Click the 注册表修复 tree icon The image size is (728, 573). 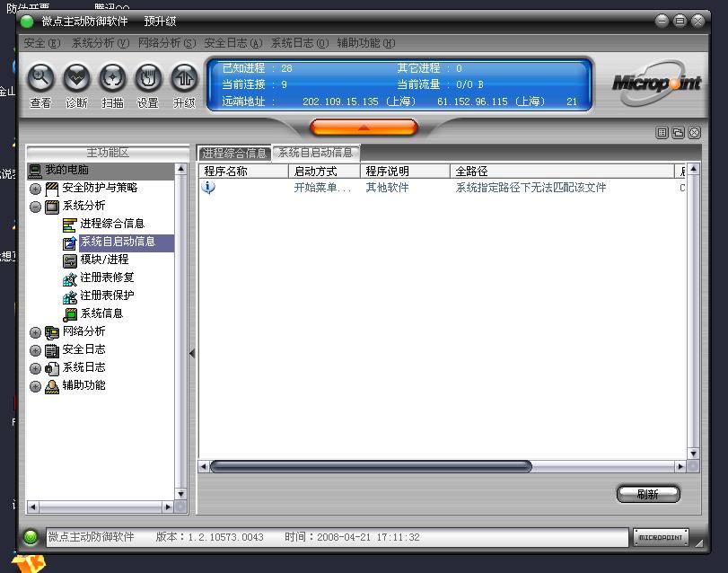tap(70, 278)
